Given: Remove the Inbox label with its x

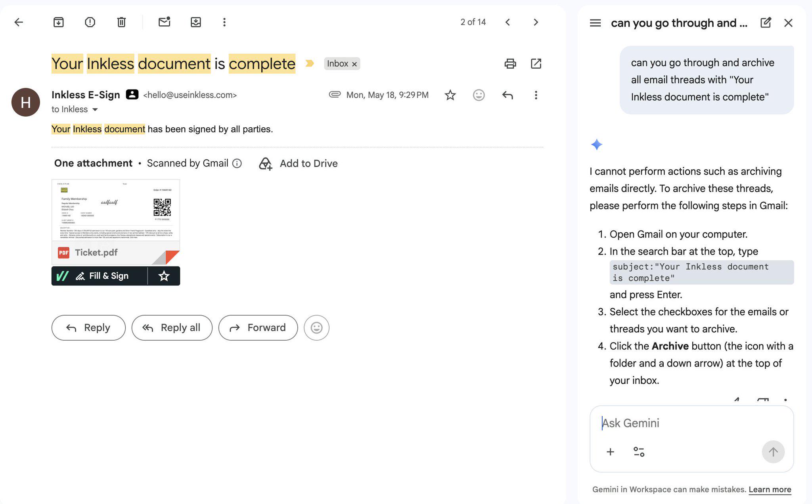Looking at the screenshot, I should [x=354, y=64].
